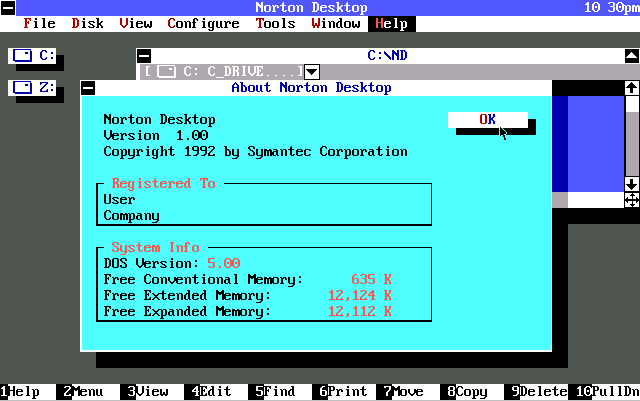Click the 'System Info' group label
The width and height of the screenshot is (640, 401).
156,248
